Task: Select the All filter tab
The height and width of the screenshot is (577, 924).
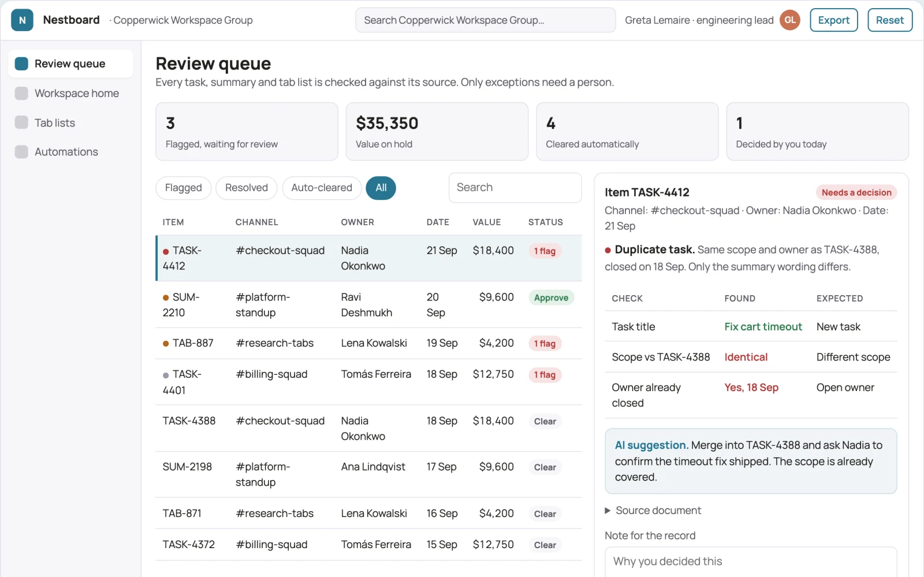Action: pos(381,188)
